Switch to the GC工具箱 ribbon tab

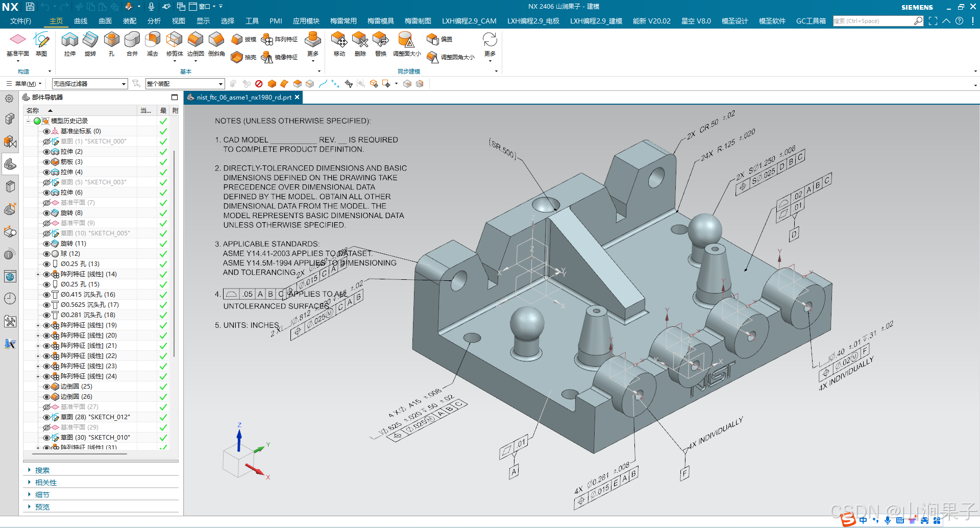pos(811,21)
